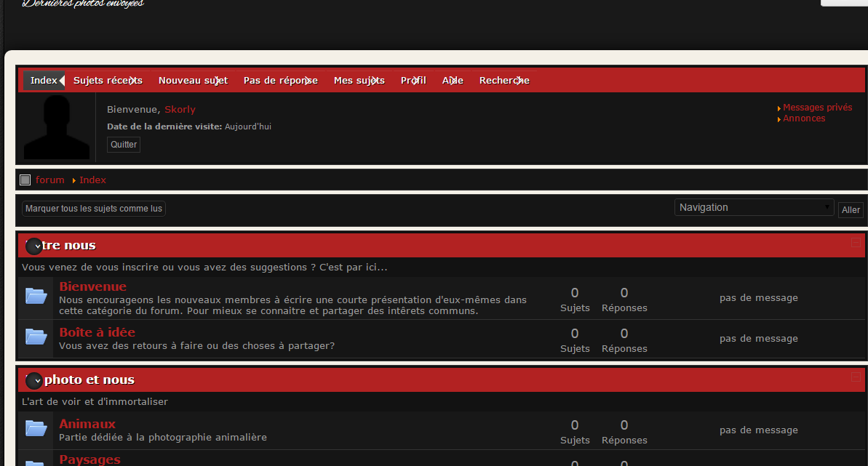Viewport: 868px width, 466px height.
Task: Open the Recherche menu item
Action: point(504,81)
